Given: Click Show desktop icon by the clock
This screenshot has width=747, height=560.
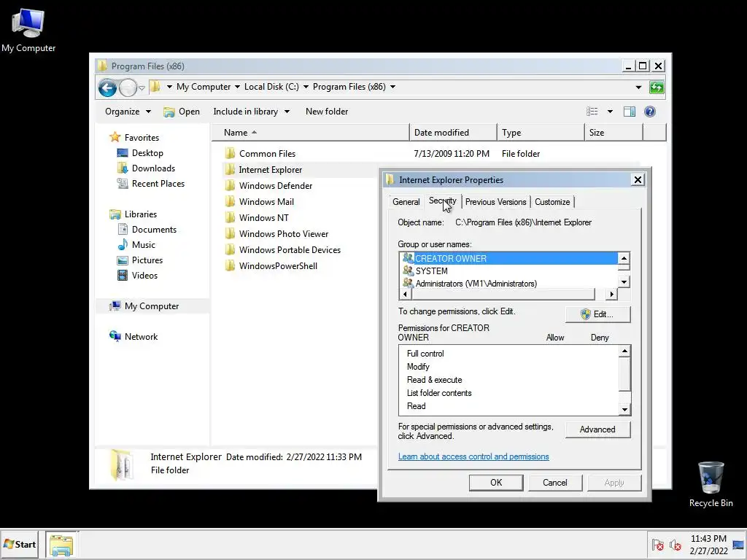Looking at the screenshot, I should click(x=738, y=545).
